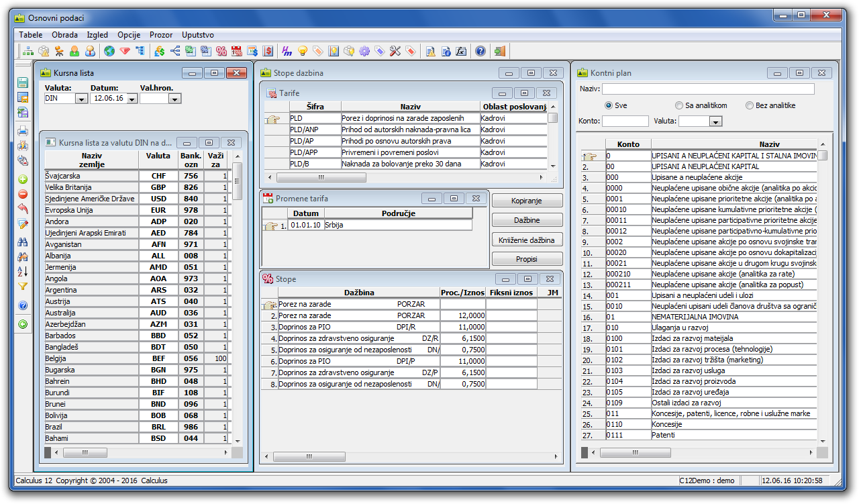Select the 'Sa analitikom' radio option
This screenshot has height=504, width=859.
click(x=679, y=105)
